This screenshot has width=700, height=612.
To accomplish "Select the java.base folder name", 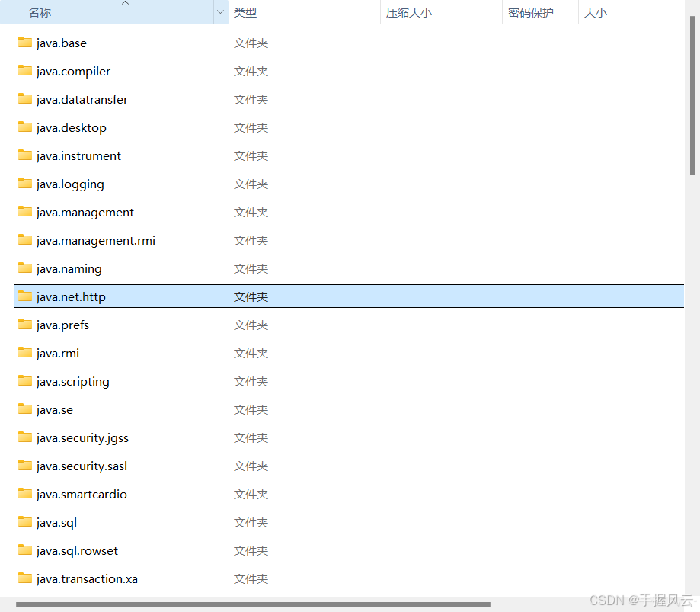I will [x=62, y=43].
